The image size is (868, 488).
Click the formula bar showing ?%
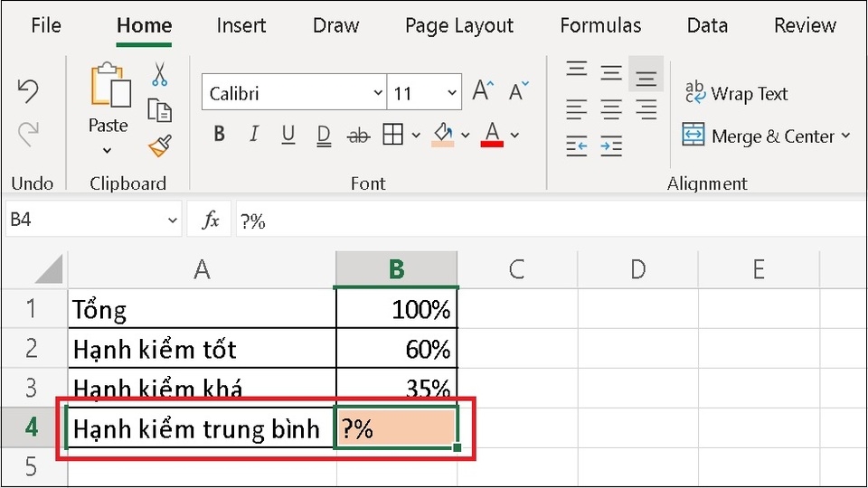[x=551, y=221]
